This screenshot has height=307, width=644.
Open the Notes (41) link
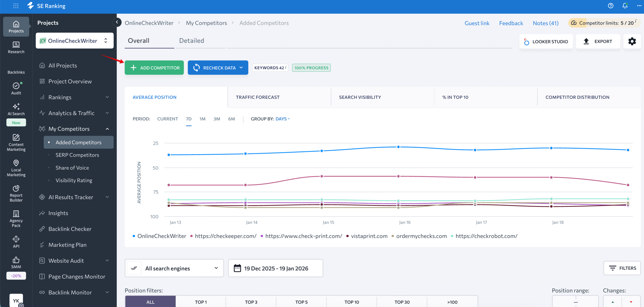(545, 23)
